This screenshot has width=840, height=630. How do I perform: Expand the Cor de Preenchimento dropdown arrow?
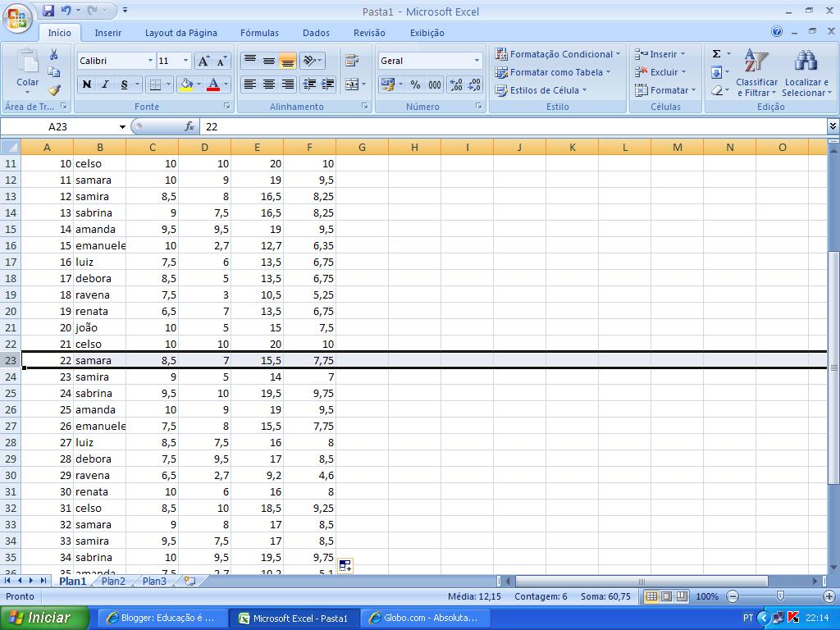(197, 84)
